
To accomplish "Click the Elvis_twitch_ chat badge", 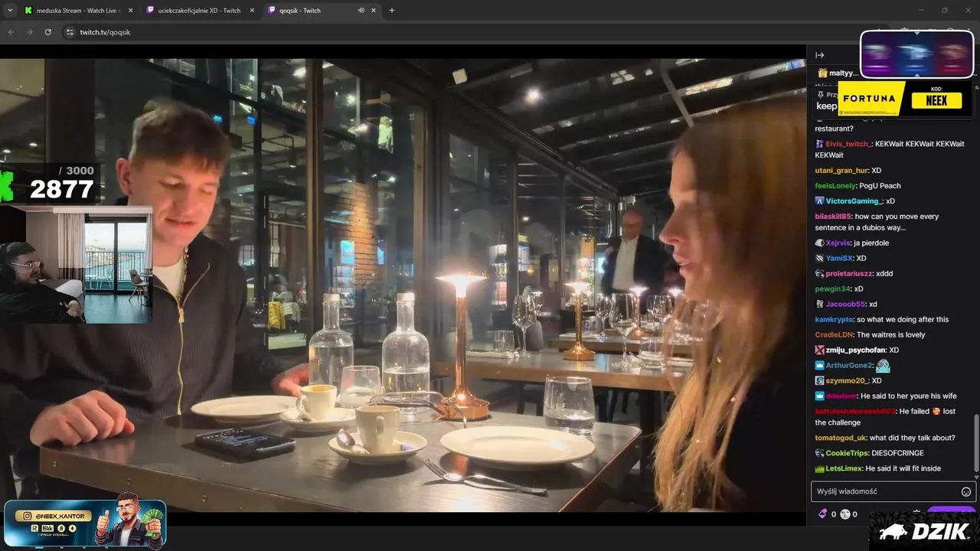I will 819,144.
